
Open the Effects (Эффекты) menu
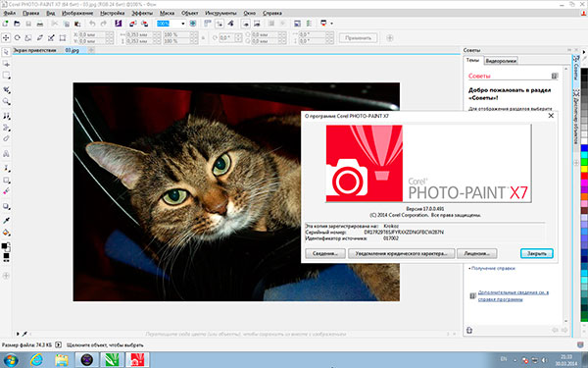tap(142, 13)
